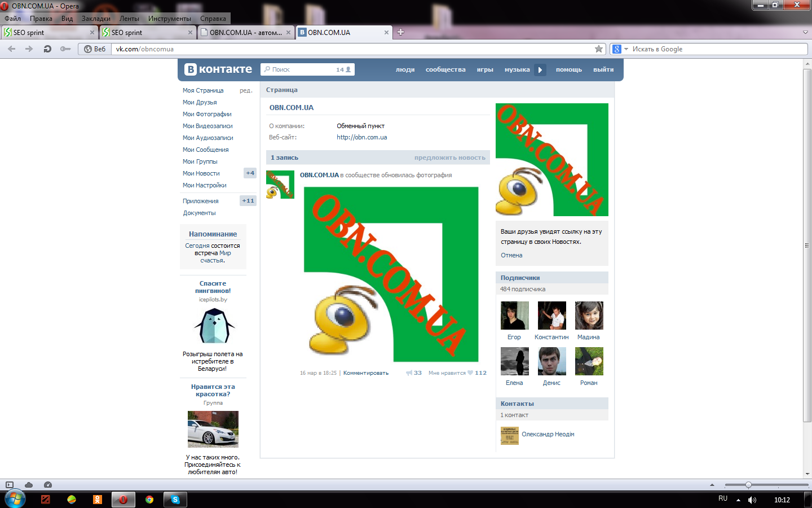Open subscriber Денис's photo

pos(552,361)
